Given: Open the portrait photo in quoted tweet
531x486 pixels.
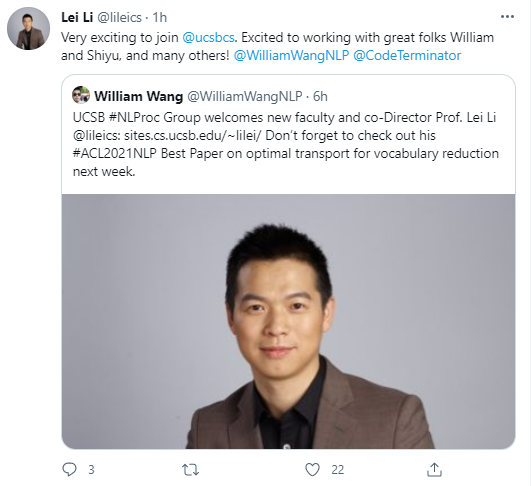Looking at the screenshot, I should pos(289,321).
